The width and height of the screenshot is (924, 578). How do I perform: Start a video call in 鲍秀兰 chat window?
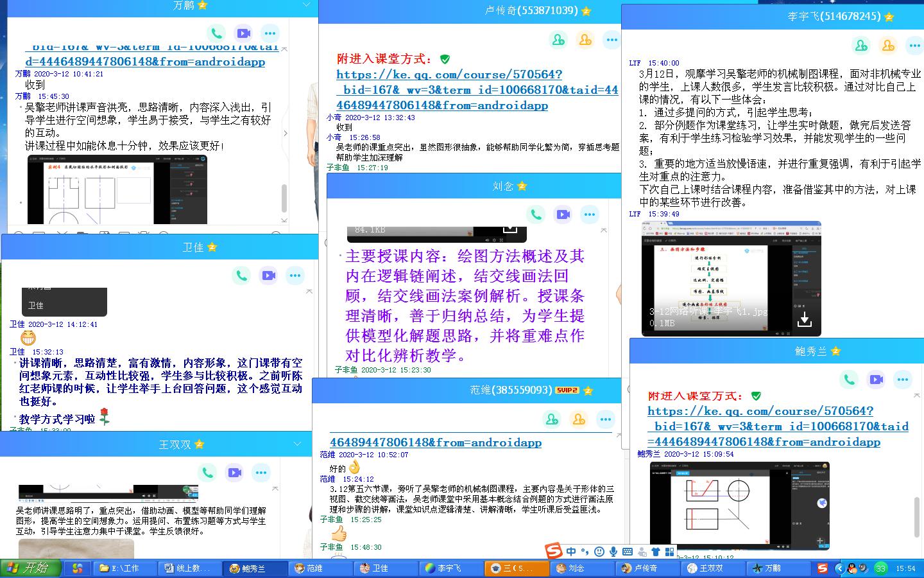coord(876,380)
